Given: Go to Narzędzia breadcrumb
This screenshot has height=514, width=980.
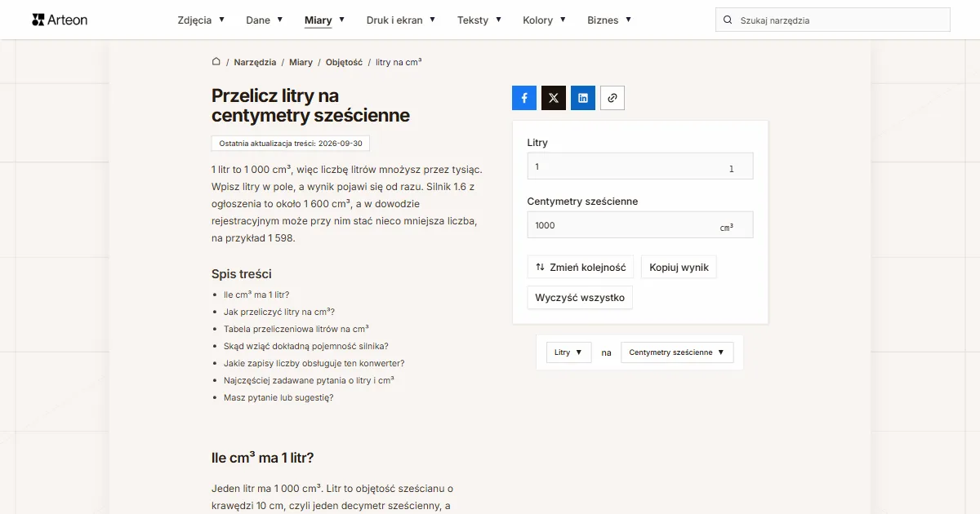Looking at the screenshot, I should pos(255,62).
